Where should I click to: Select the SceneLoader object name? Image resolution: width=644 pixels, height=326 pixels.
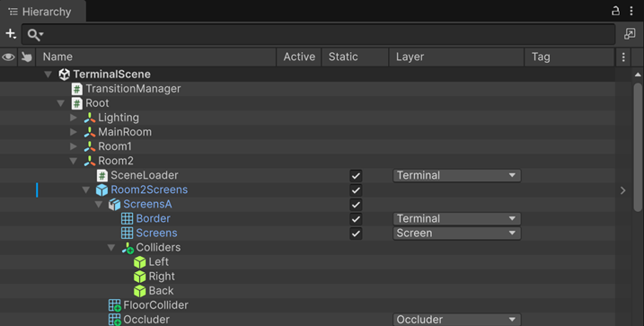point(145,175)
